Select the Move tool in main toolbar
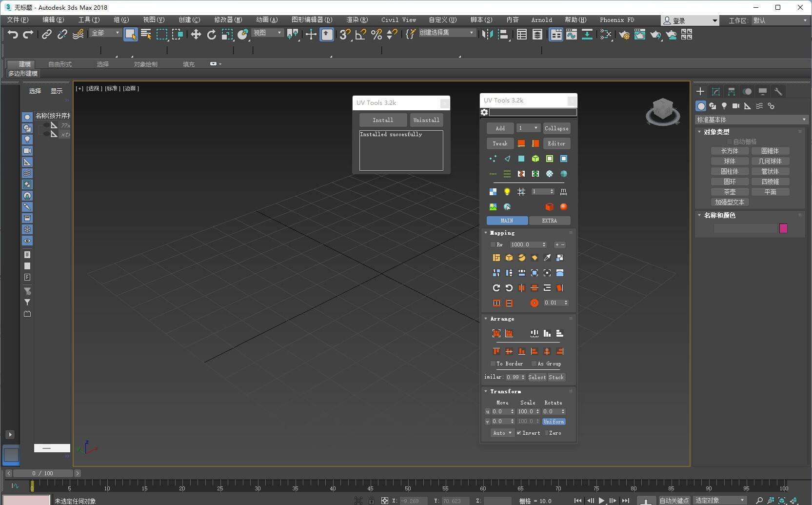 pyautogui.click(x=196, y=34)
